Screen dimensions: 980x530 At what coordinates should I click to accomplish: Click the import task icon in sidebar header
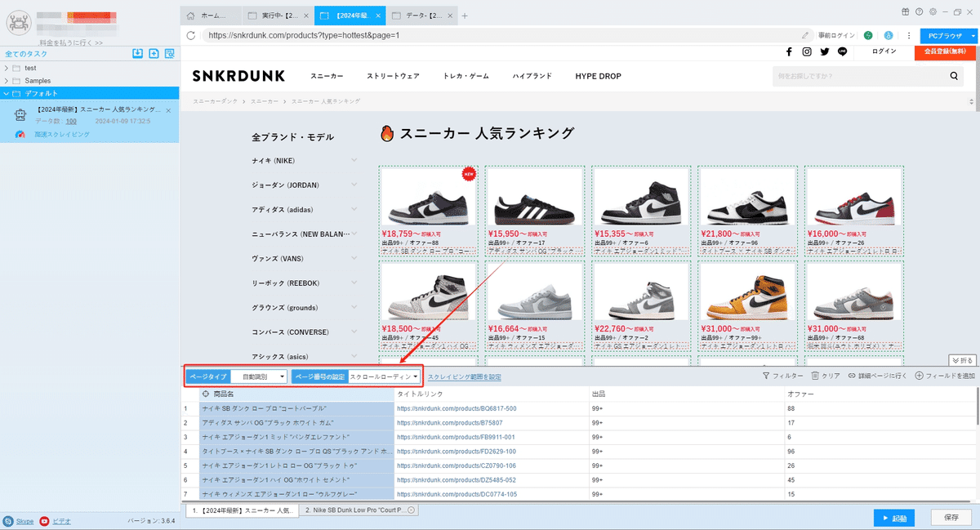138,53
